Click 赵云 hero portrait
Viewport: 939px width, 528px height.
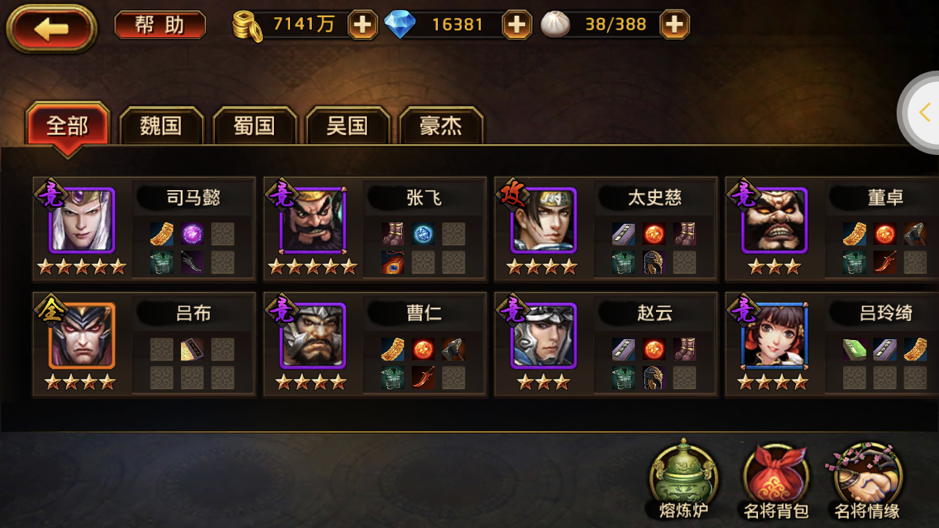543,335
